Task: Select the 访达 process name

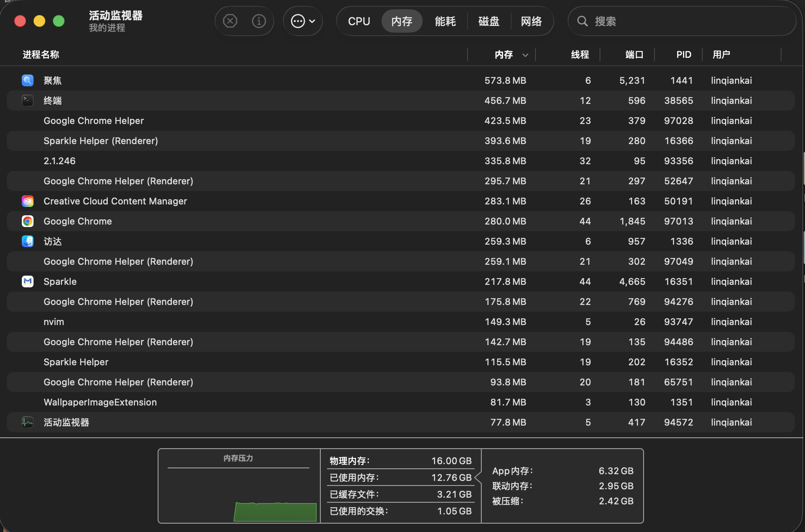Action: click(52, 241)
